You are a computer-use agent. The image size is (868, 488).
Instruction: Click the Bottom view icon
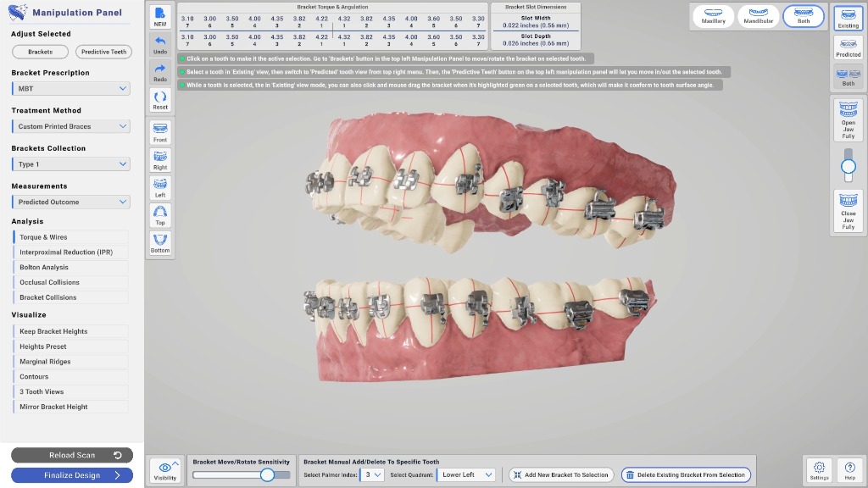(159, 244)
